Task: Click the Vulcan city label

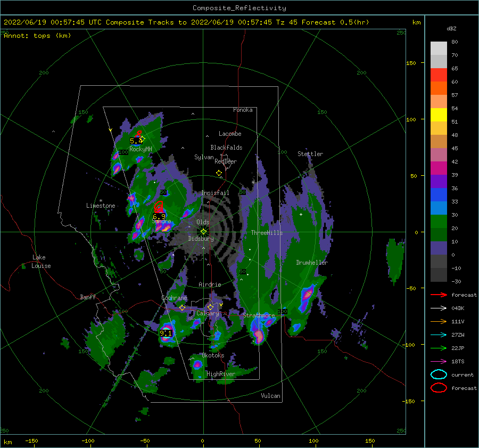Action: (270, 396)
